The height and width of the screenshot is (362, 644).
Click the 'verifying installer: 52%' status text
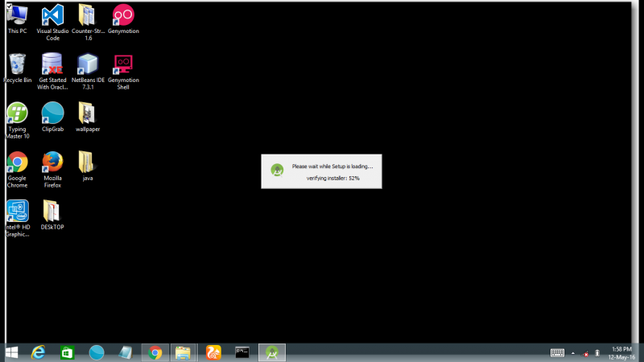click(x=333, y=178)
